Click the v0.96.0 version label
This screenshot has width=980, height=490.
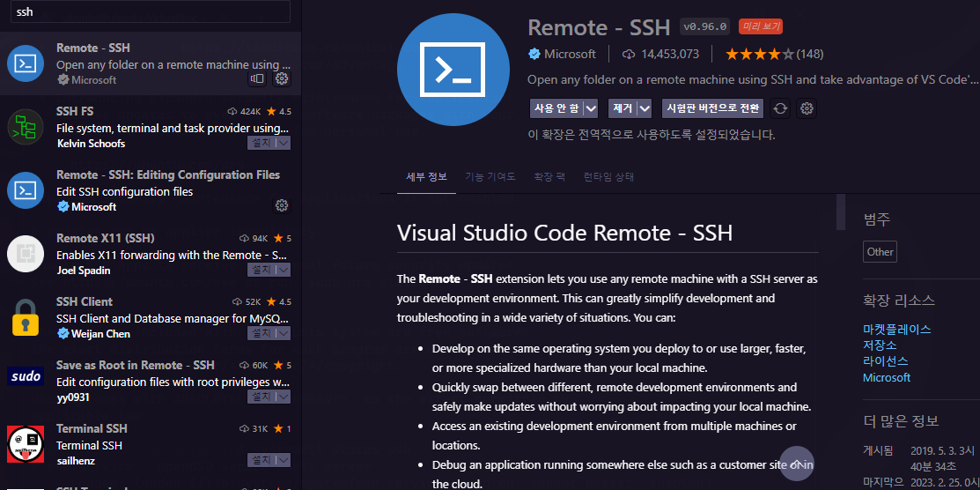coord(705,26)
